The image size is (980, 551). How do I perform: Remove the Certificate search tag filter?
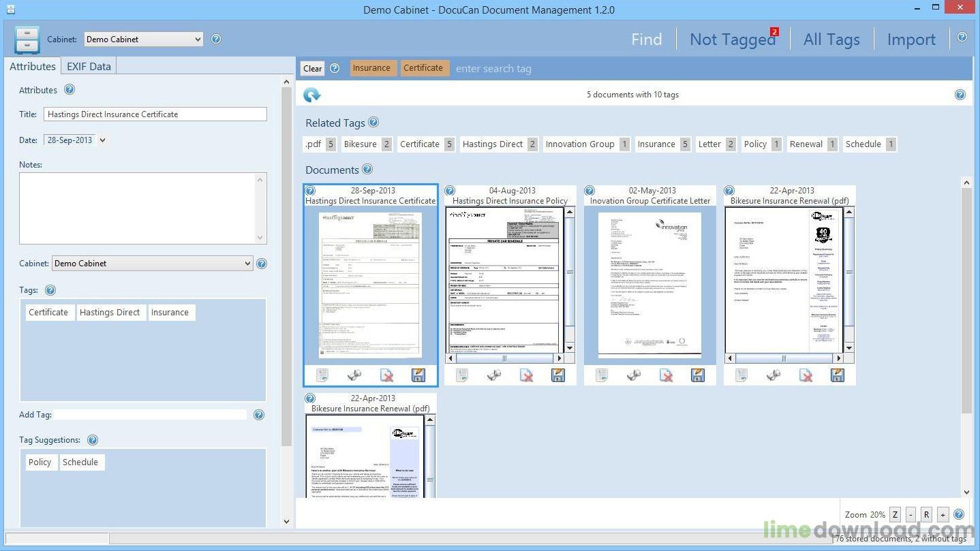(423, 68)
